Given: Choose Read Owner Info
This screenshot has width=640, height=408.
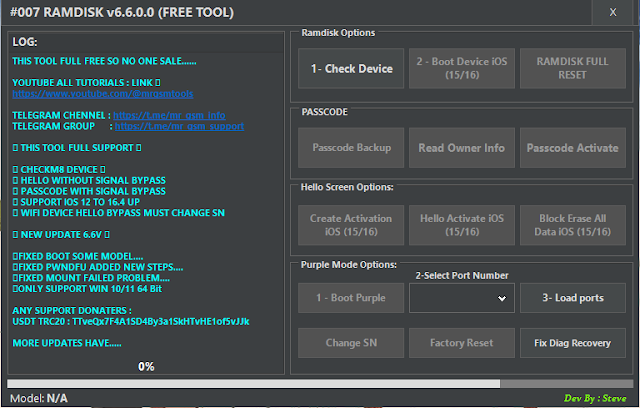Looking at the screenshot, I should (462, 148).
